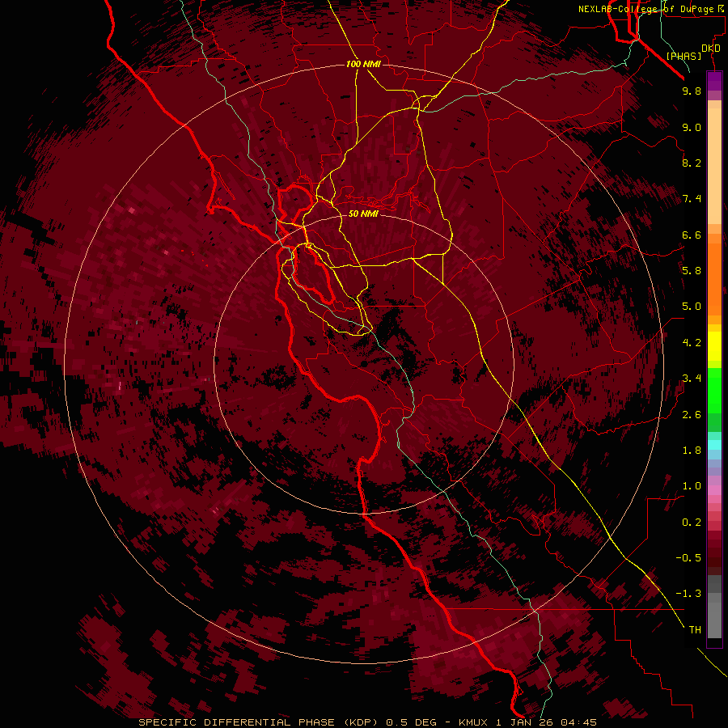Click the 9.8 scale value

point(692,91)
